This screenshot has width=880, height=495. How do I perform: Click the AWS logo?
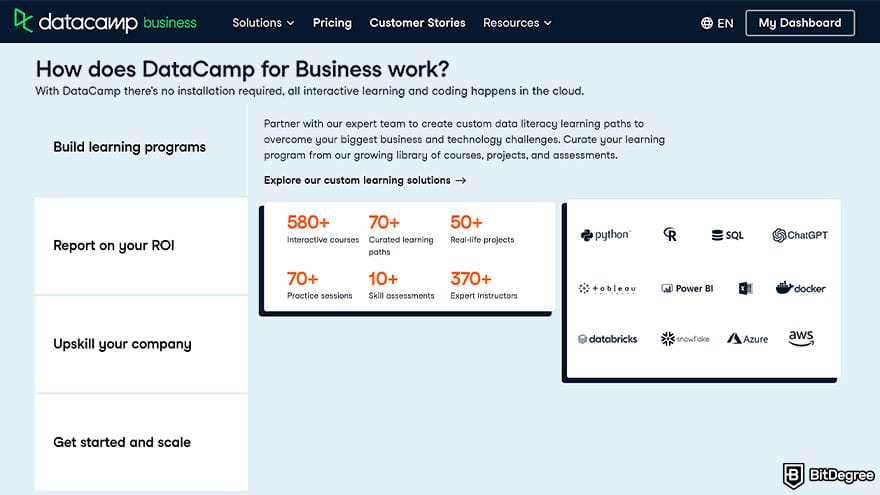click(801, 338)
